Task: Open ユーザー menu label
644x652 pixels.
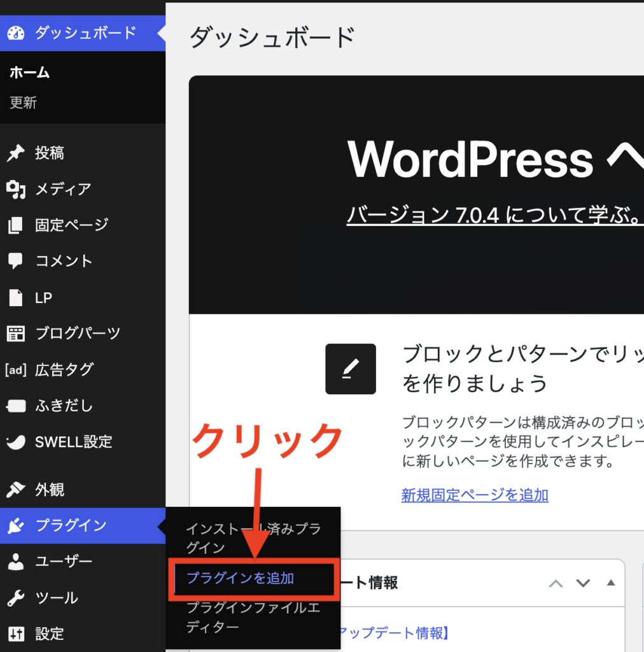Action: (x=64, y=562)
